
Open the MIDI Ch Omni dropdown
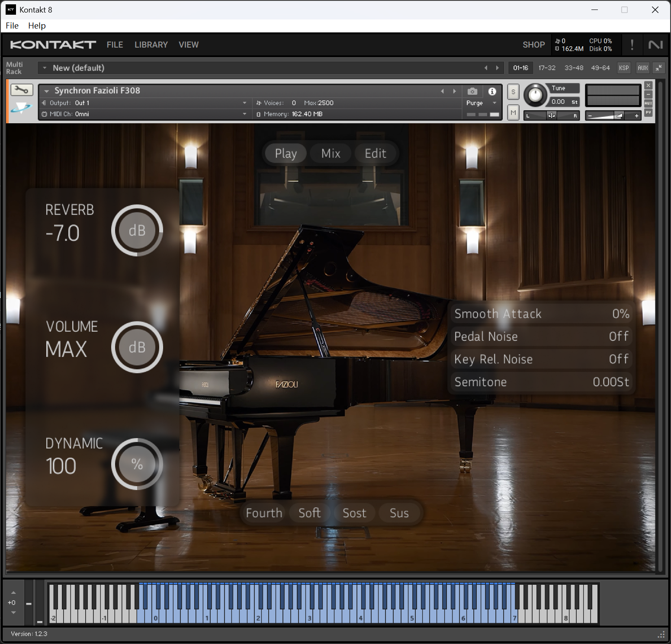click(144, 114)
